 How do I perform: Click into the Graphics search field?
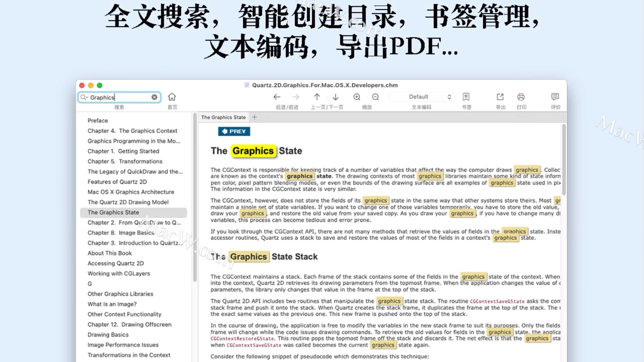click(x=119, y=97)
